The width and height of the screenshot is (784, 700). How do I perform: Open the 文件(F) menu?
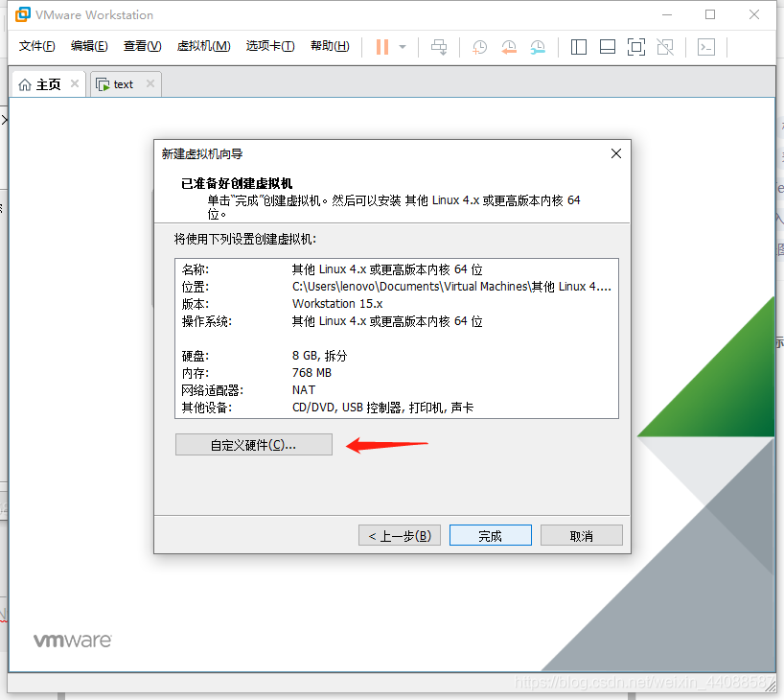pos(36,46)
